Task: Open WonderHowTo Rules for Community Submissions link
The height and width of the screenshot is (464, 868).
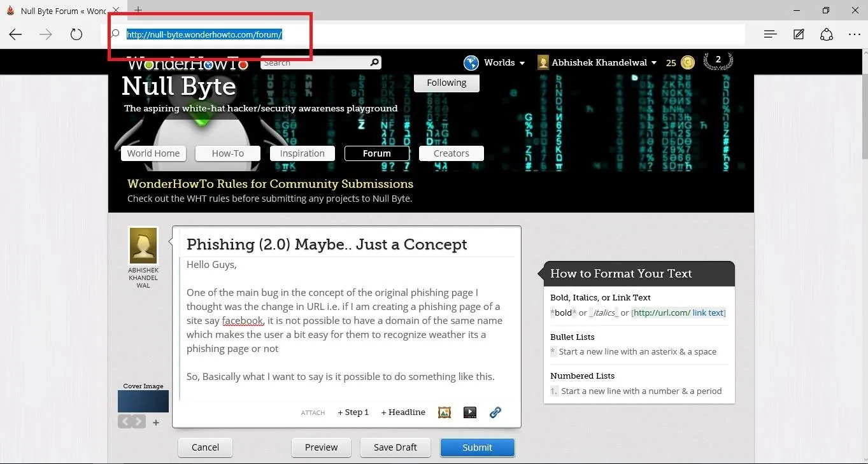Action: pyautogui.click(x=270, y=184)
